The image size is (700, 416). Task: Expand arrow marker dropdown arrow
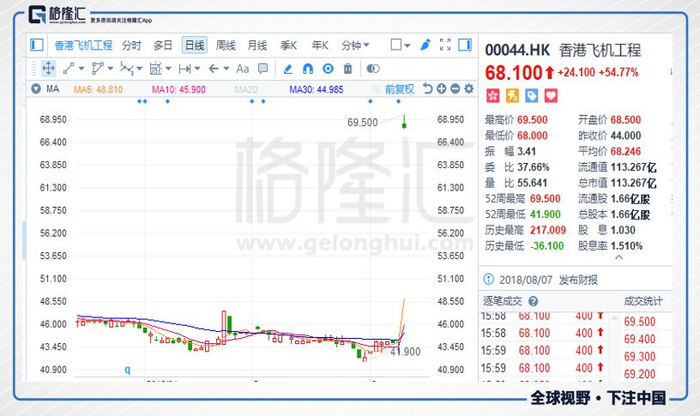point(226,69)
